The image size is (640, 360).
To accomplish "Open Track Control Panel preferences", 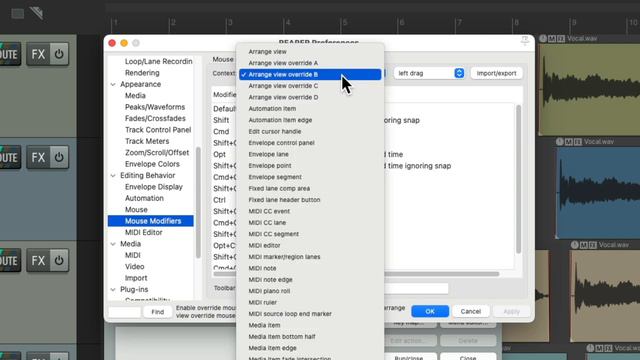I will [x=158, y=130].
